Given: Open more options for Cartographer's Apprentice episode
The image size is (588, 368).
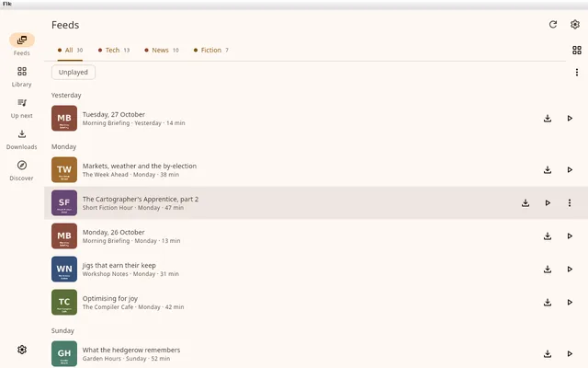Looking at the screenshot, I should (x=570, y=202).
